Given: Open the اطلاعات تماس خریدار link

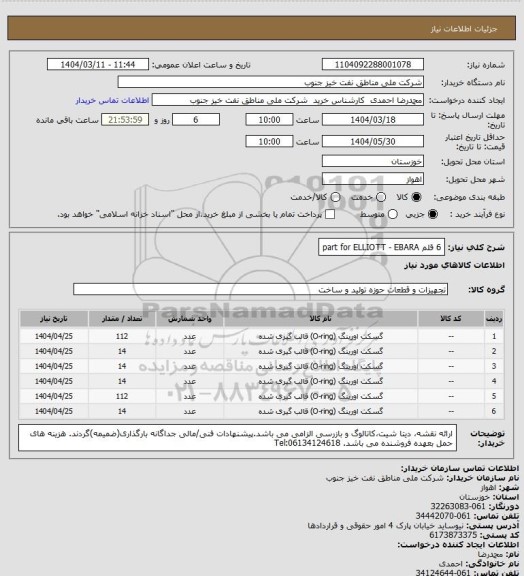Looking at the screenshot, I should (112, 100).
